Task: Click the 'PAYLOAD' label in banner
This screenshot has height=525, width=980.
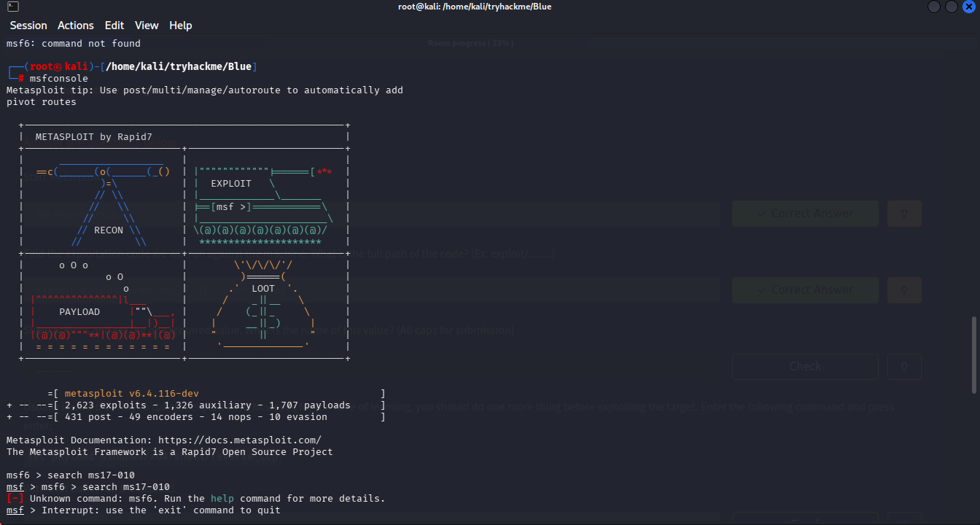Action: pos(79,312)
